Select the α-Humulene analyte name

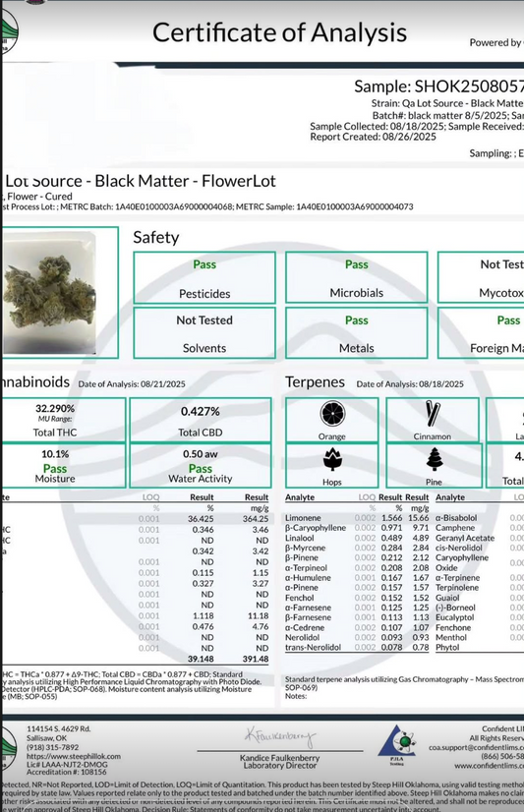[308, 577]
